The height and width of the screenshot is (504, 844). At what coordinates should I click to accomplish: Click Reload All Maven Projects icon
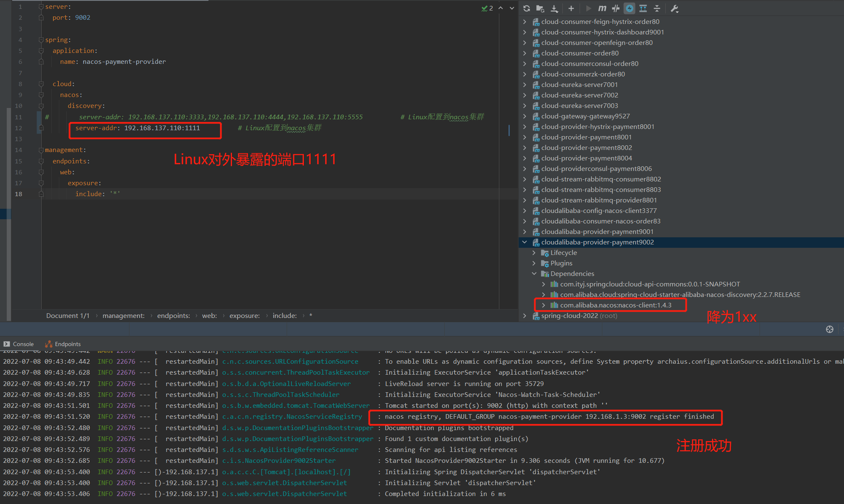click(x=527, y=8)
